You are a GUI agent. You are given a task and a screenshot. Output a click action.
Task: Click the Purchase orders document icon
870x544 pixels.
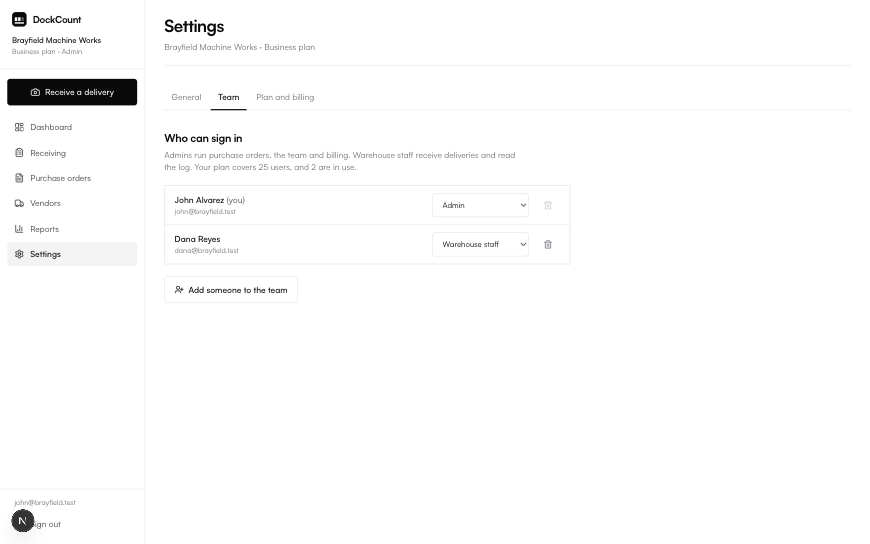19,178
